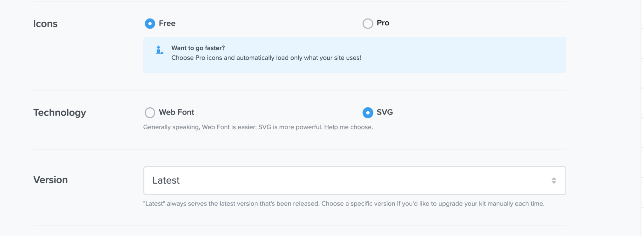Click the "Want to go faster?" heading
Image resolution: width=644 pixels, height=236 pixels.
[198, 48]
